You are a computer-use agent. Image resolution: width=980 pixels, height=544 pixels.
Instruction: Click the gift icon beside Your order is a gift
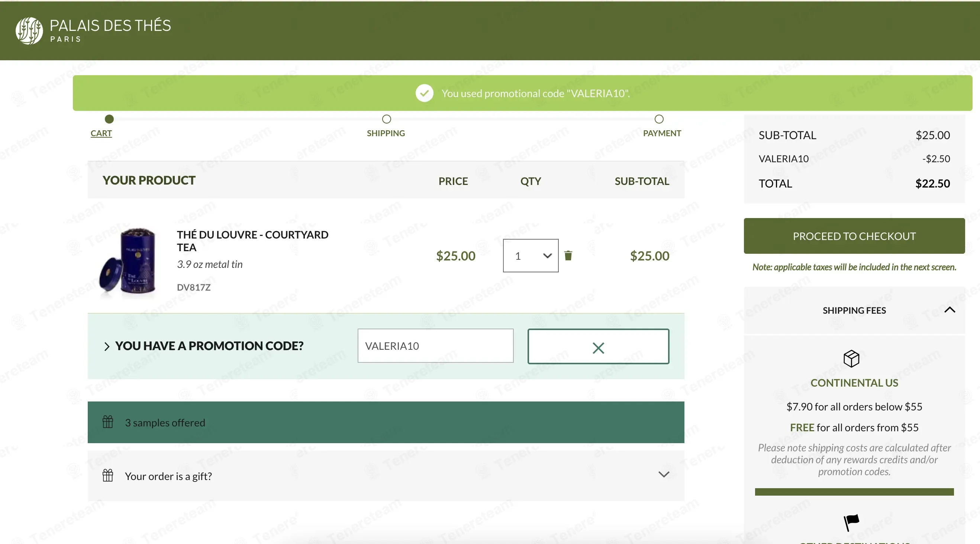click(108, 476)
